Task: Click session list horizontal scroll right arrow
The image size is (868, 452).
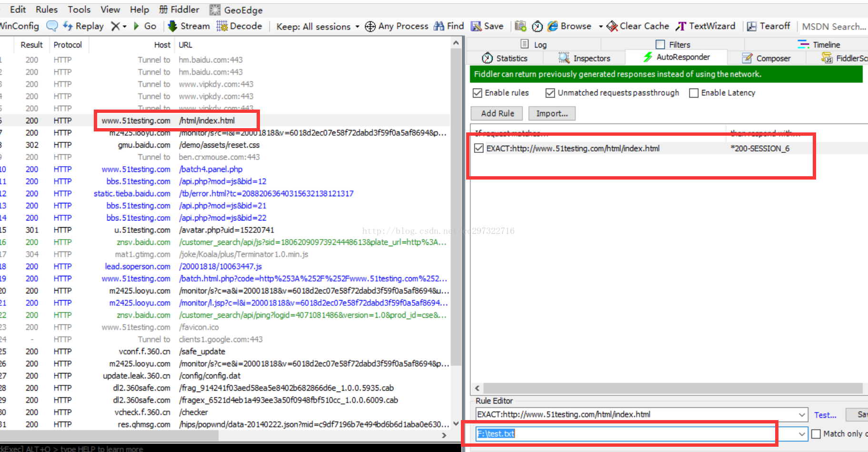Action: coord(444,435)
